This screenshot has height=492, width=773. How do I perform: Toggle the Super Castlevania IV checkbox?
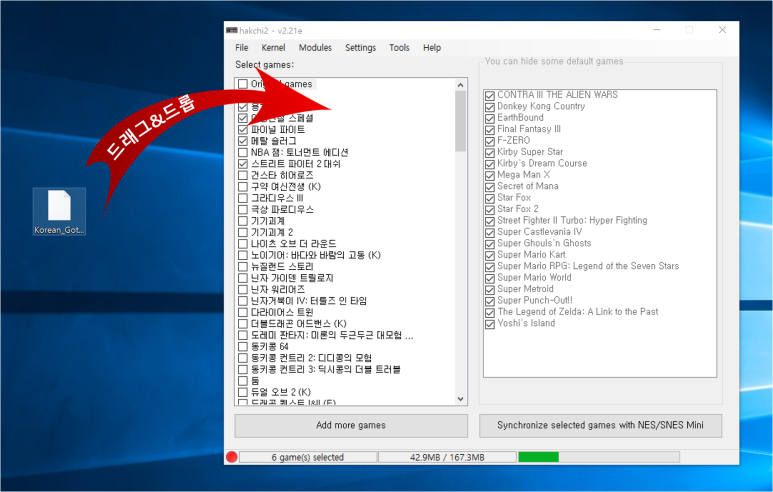pyautogui.click(x=490, y=232)
